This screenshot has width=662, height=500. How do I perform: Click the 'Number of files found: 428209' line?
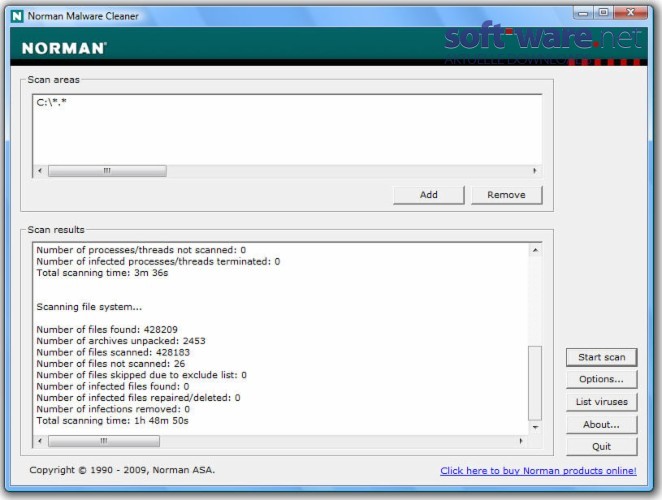(x=107, y=329)
